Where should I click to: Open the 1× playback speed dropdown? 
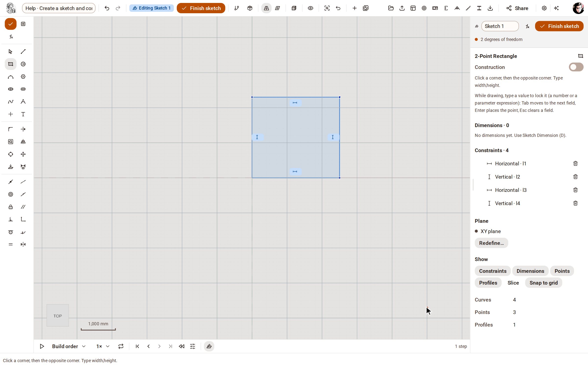pos(103,346)
